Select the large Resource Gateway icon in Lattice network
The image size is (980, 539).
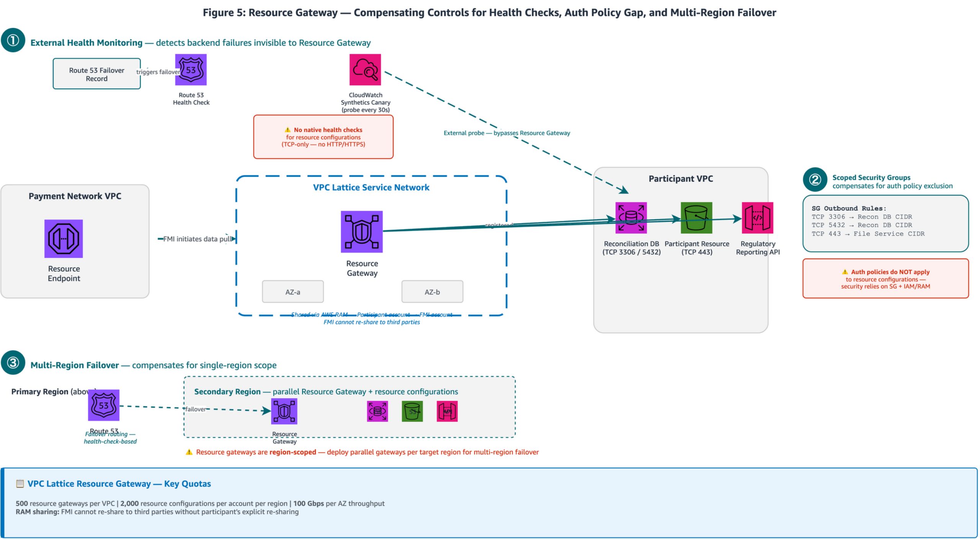[361, 231]
